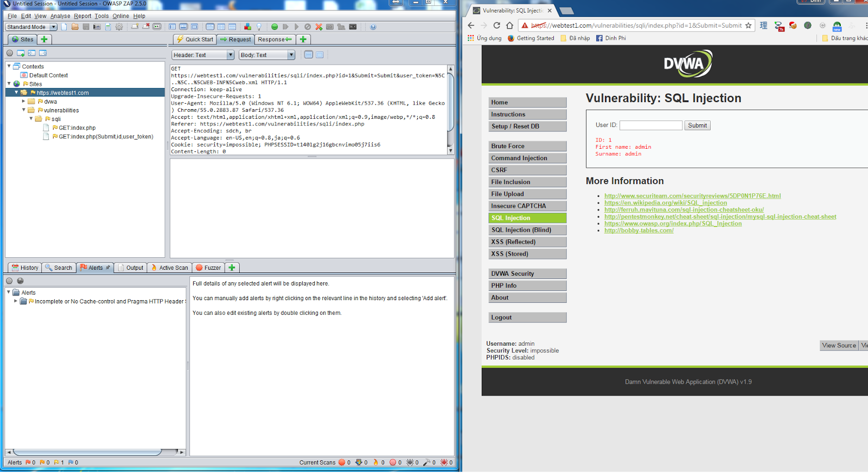Click the View Source button in DVWA

coord(839,345)
